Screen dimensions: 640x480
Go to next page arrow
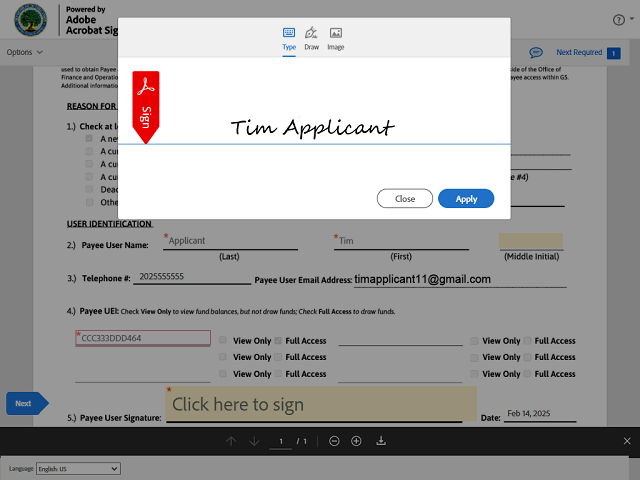[x=254, y=441]
